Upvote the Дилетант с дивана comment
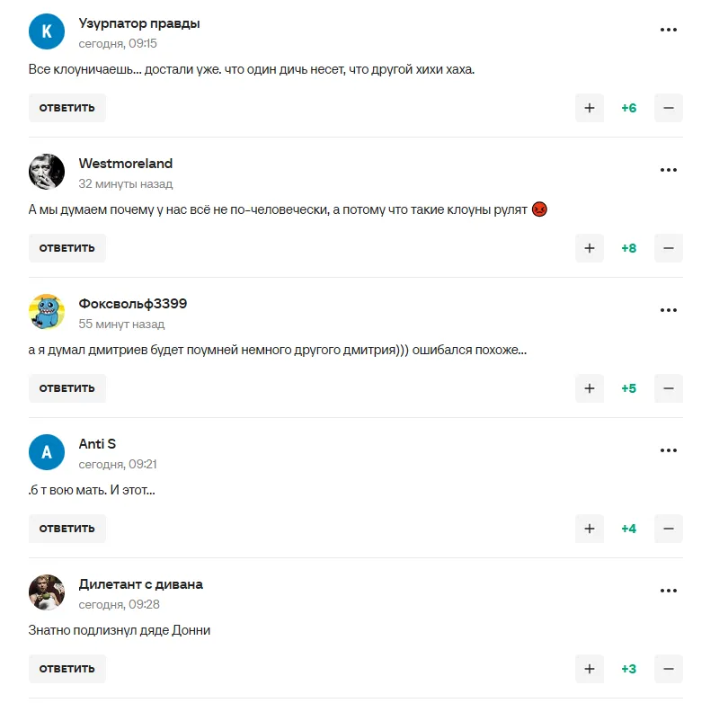 [x=590, y=669]
